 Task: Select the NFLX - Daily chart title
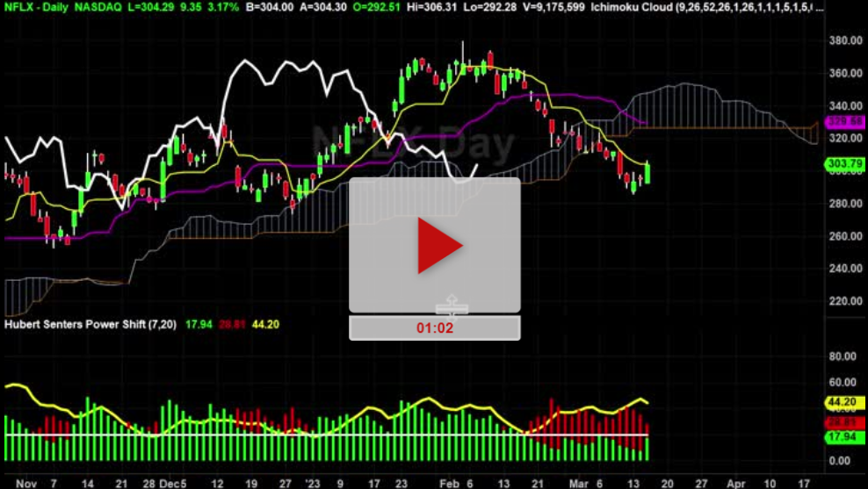(37, 7)
